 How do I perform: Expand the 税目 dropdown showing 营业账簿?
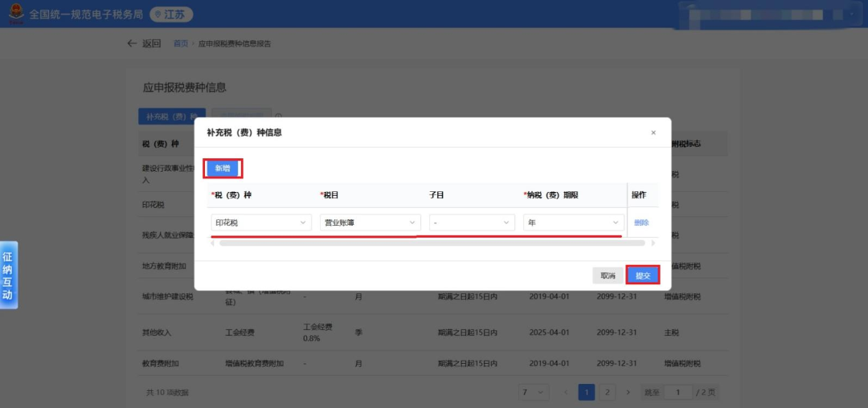[x=370, y=222]
